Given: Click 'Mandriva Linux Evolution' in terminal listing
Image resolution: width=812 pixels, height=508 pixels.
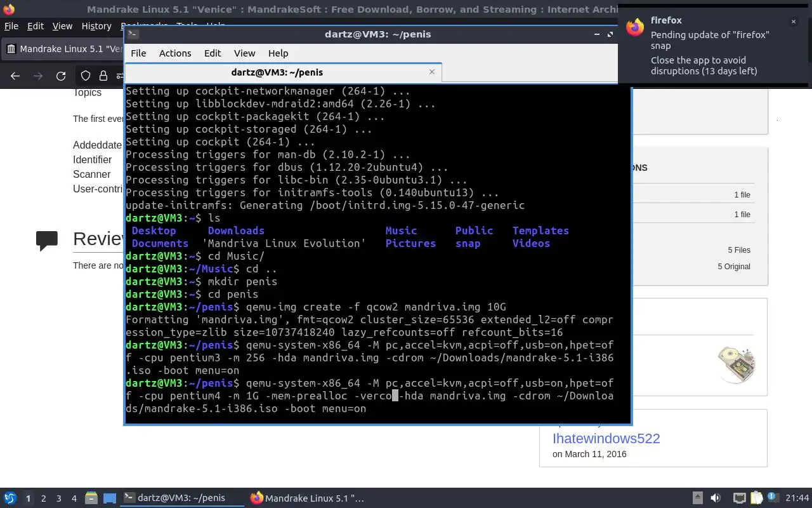Looking at the screenshot, I should [x=284, y=243].
